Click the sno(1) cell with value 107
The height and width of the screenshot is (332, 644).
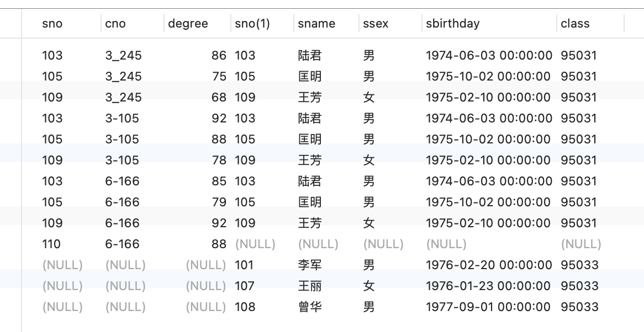(x=245, y=286)
